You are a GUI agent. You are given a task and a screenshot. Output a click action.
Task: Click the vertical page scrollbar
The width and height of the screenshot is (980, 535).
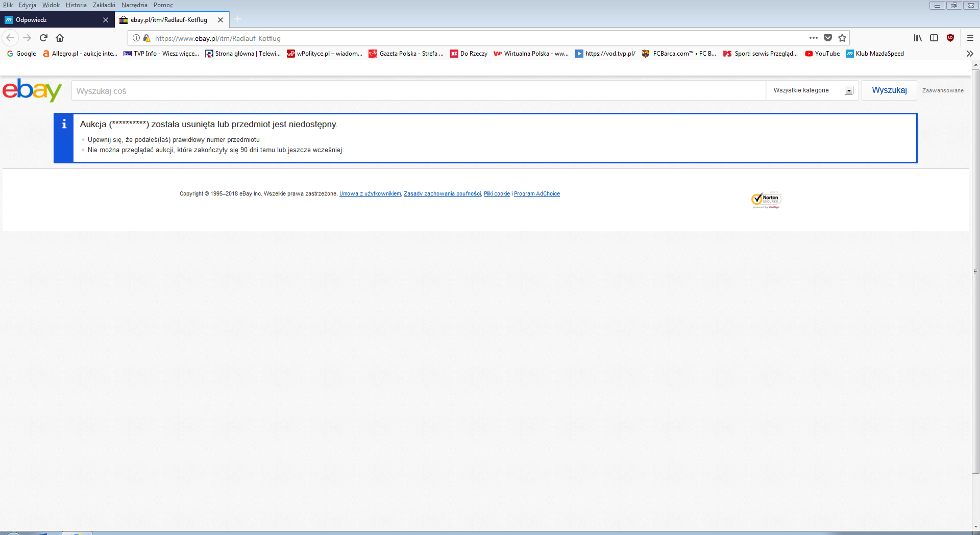coord(975,271)
